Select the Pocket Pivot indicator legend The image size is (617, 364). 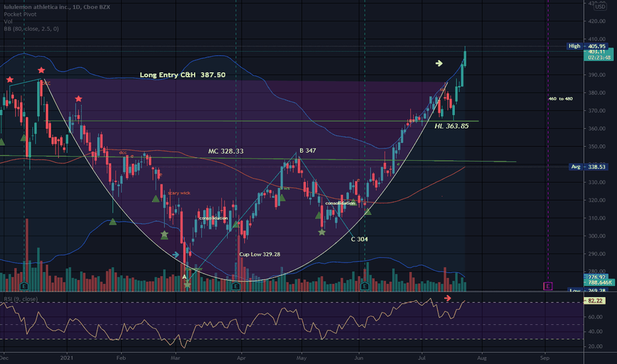(x=20, y=14)
